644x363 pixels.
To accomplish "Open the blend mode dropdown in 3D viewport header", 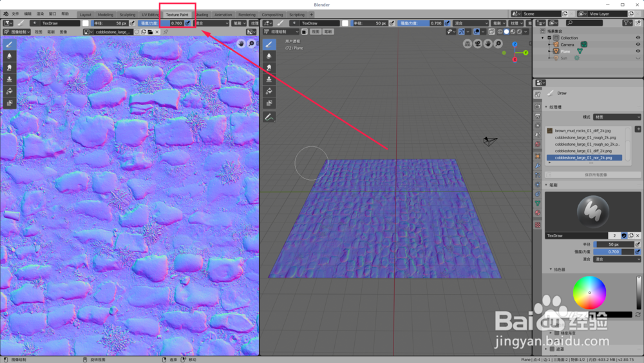I will pos(471,23).
